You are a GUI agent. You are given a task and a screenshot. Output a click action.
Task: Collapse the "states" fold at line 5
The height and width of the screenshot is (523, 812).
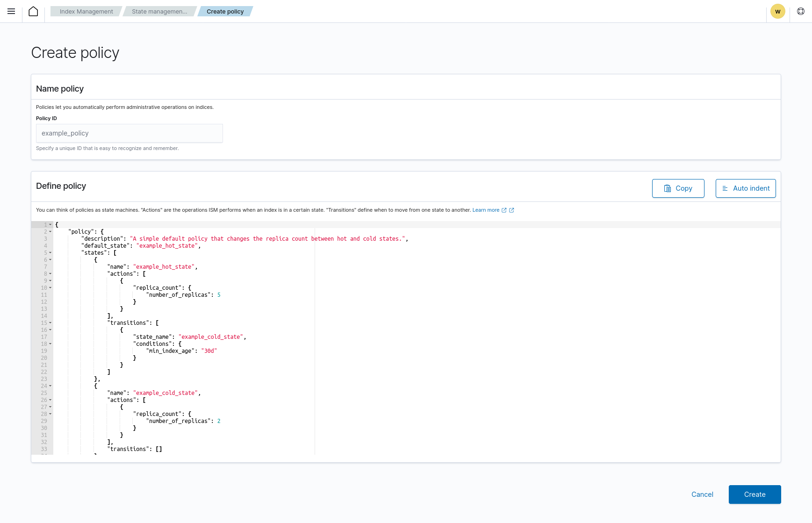coord(50,253)
